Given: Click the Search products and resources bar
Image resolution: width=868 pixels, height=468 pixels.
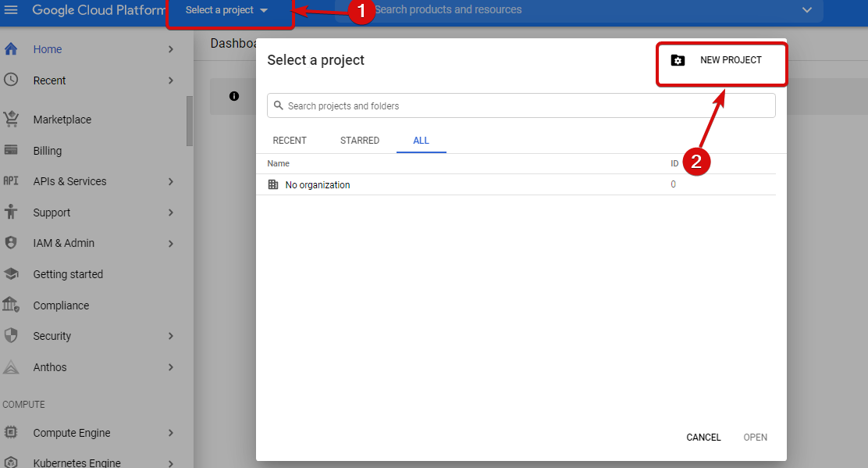Looking at the screenshot, I should click(x=578, y=10).
